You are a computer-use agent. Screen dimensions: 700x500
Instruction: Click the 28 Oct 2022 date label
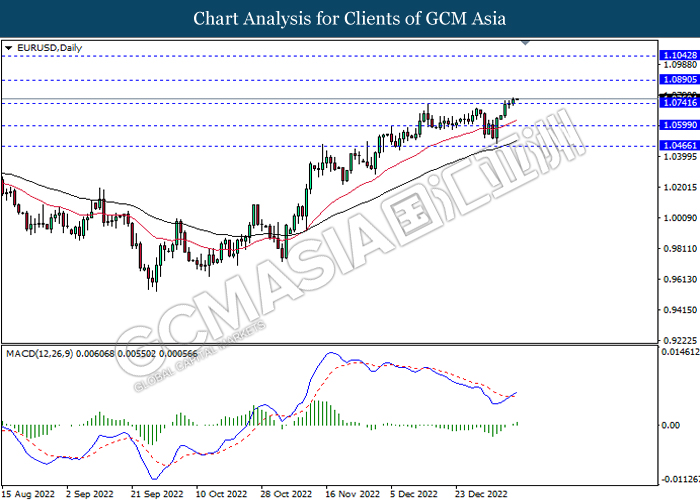click(x=286, y=494)
